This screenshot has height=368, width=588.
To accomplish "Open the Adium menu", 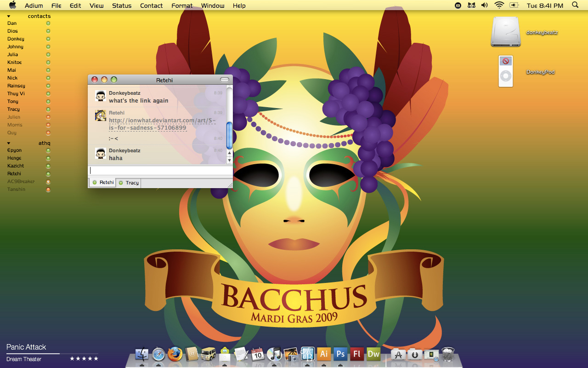I will pos(34,6).
